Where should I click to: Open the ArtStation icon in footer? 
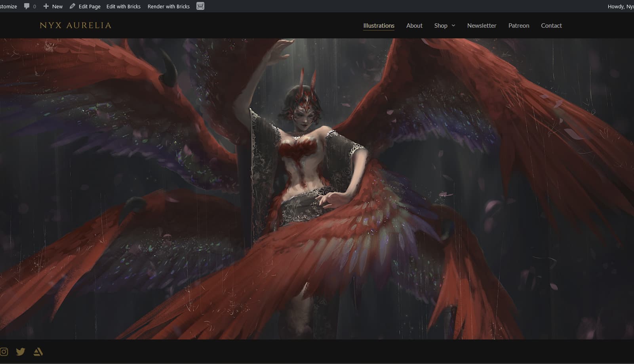point(38,352)
